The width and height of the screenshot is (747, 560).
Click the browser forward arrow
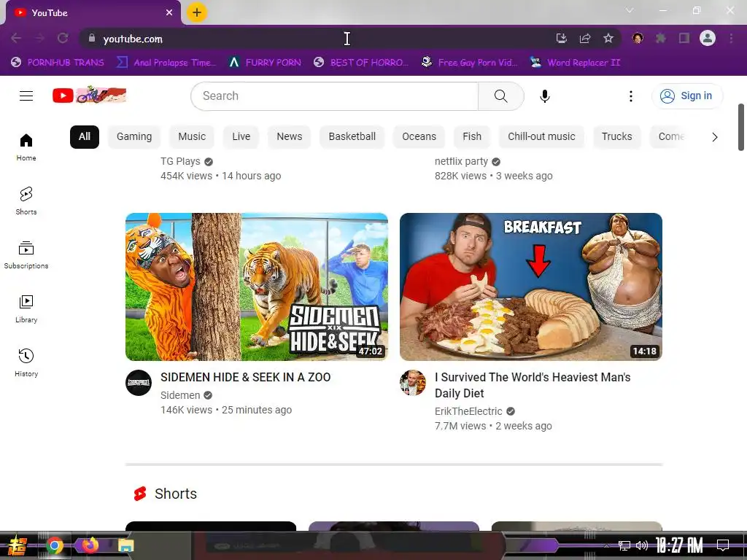(39, 38)
